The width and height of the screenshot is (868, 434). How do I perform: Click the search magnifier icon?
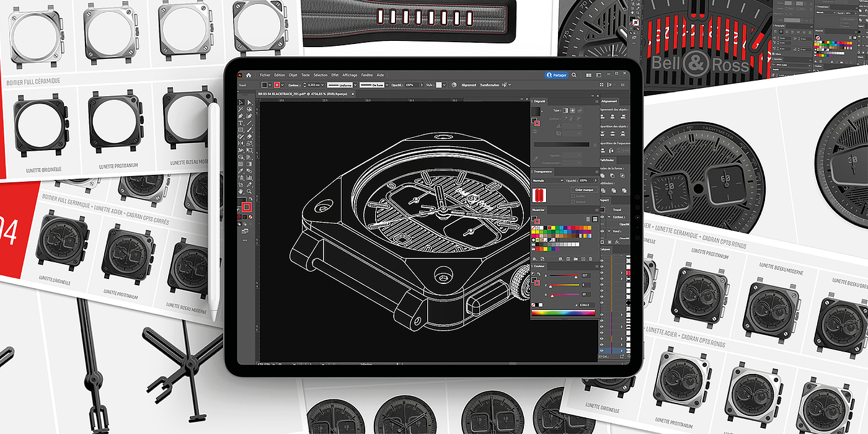coord(574,75)
